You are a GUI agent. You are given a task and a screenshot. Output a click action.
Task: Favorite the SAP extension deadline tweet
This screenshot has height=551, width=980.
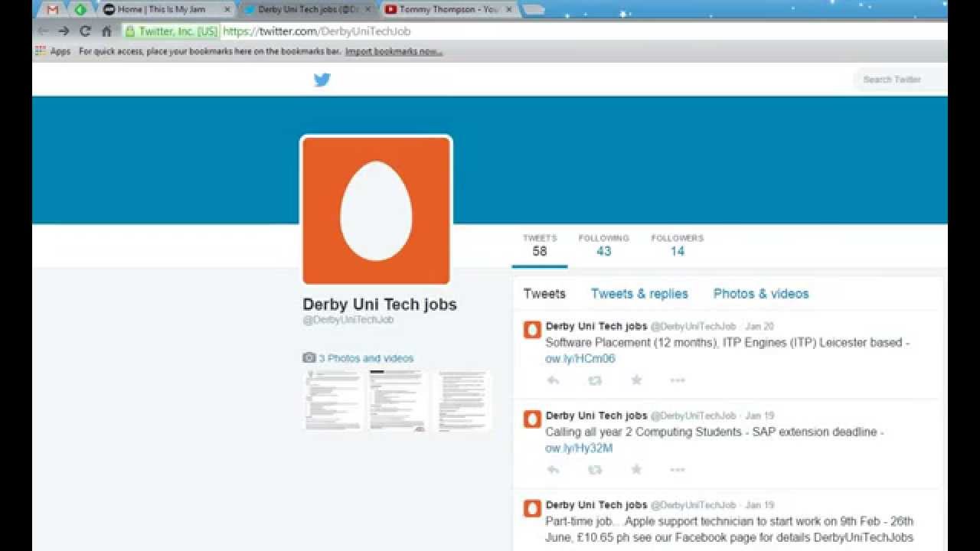click(636, 470)
